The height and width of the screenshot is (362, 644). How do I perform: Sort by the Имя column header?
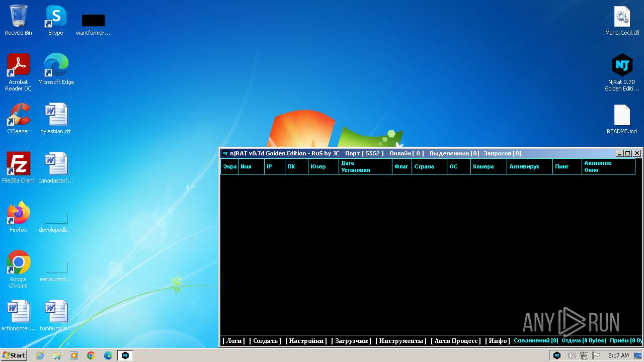(251, 166)
